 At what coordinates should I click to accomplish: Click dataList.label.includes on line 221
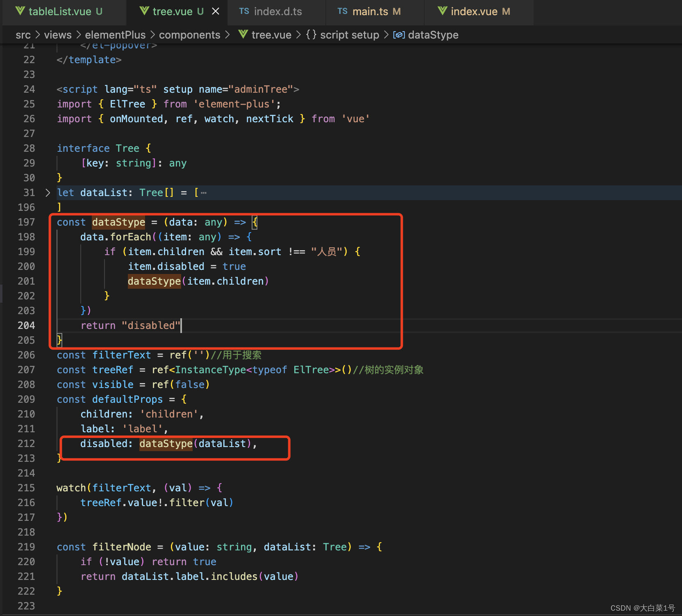[x=190, y=577]
